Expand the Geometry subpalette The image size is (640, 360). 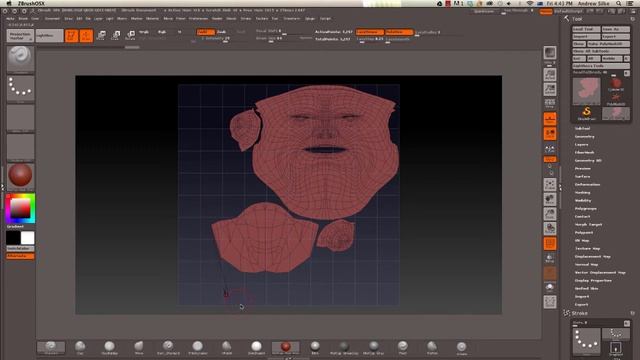tap(584, 137)
